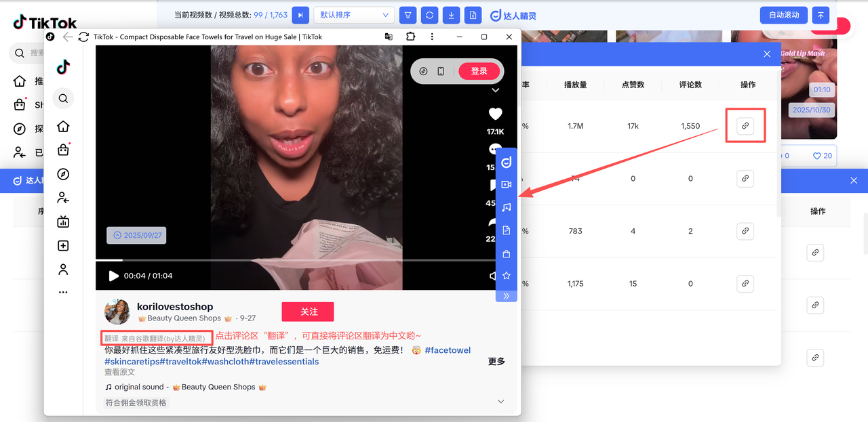Viewport: 868px width, 422px height.
Task: Click the star favorite icon in blue toolbar
Action: pos(506,276)
